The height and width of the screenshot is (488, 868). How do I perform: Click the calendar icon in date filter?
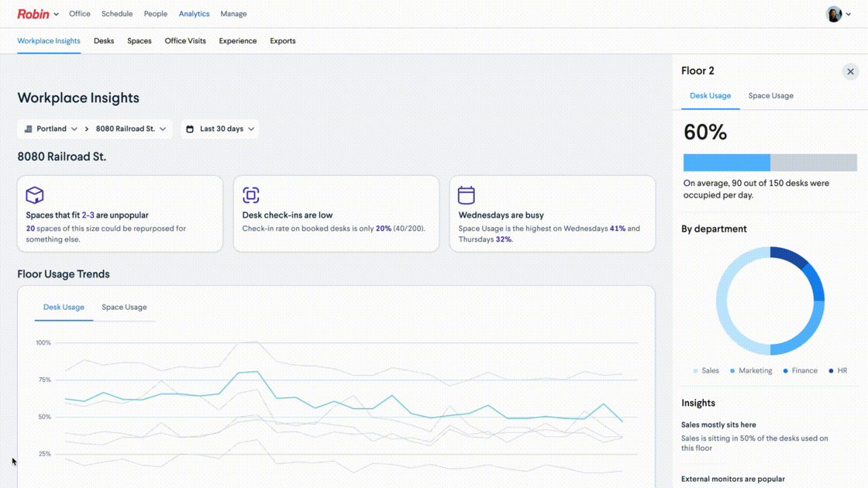(190, 129)
